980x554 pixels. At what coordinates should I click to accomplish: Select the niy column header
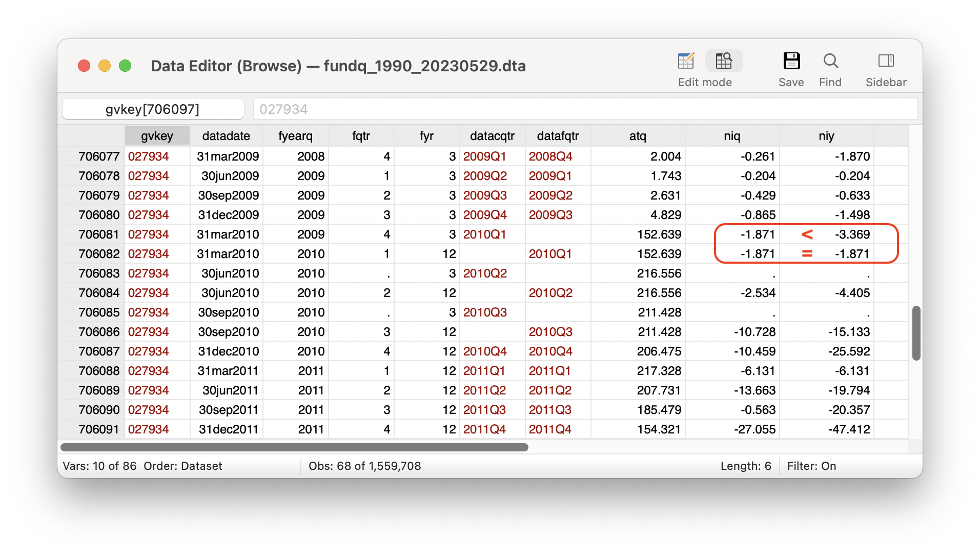pyautogui.click(x=826, y=136)
